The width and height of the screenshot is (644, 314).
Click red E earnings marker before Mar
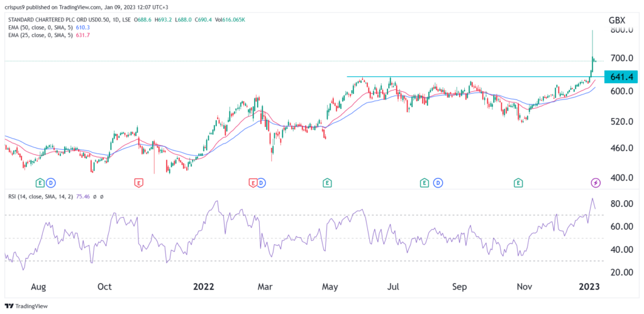(x=252, y=182)
